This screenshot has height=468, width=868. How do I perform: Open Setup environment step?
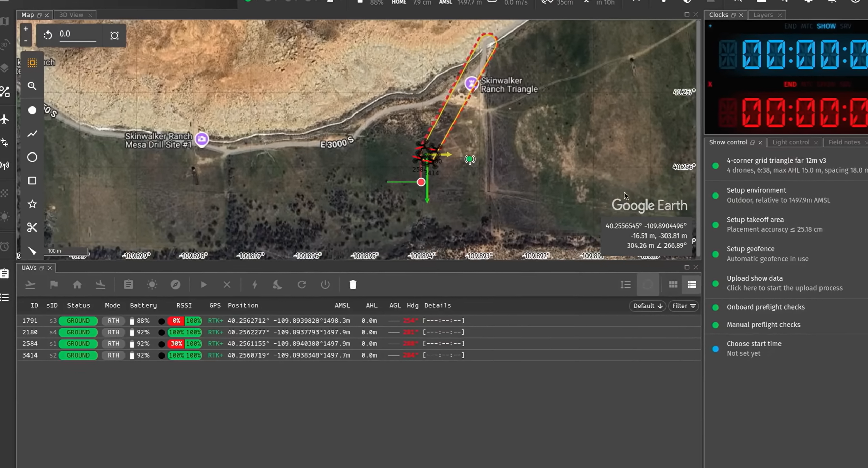[786, 196]
